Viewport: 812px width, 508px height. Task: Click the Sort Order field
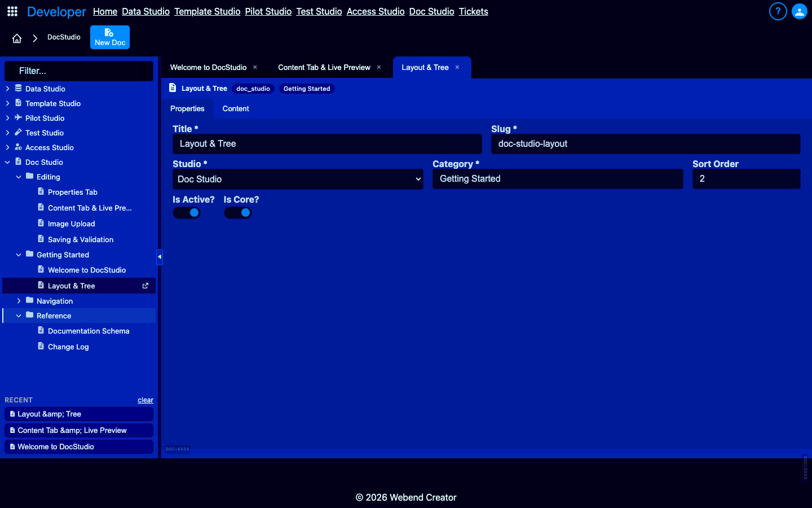(747, 179)
